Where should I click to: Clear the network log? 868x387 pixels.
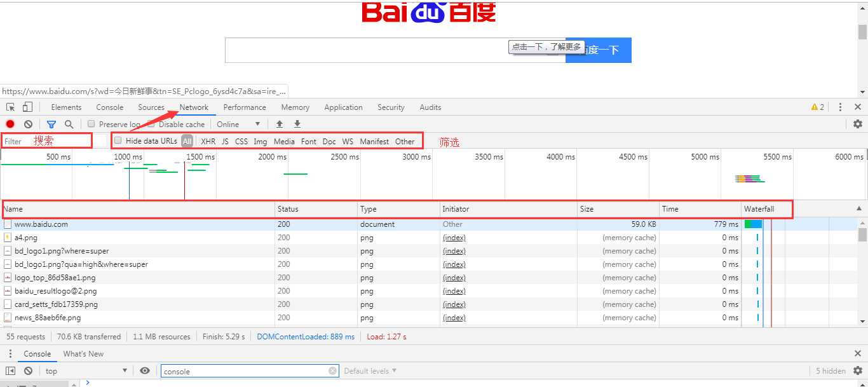tap(28, 124)
